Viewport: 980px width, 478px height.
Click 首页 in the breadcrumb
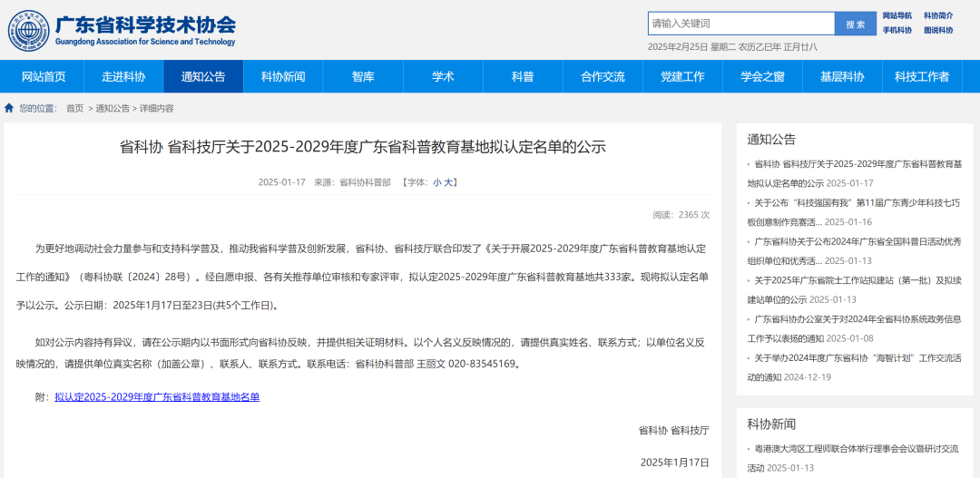click(x=75, y=108)
